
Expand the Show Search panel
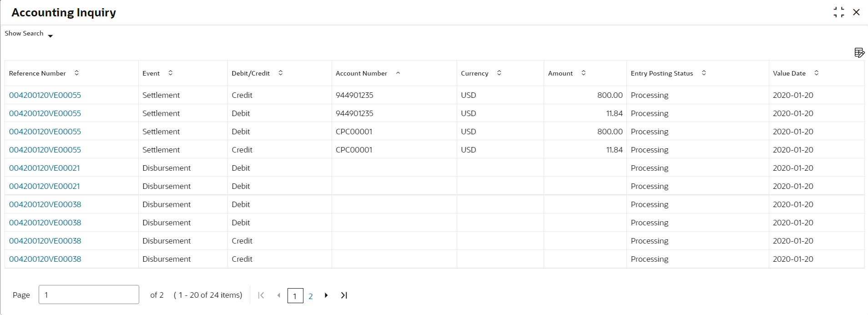[29, 34]
